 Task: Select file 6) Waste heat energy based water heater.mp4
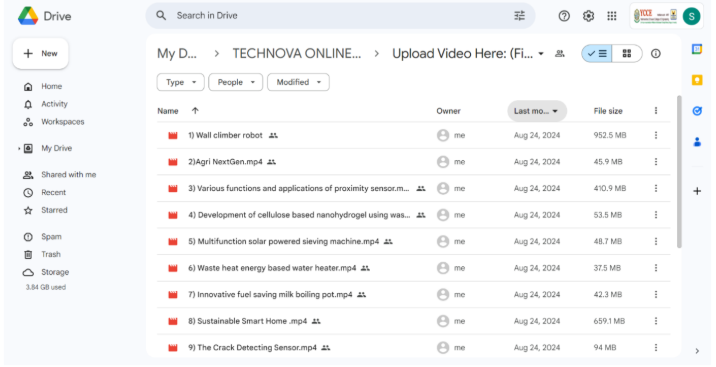[272, 268]
